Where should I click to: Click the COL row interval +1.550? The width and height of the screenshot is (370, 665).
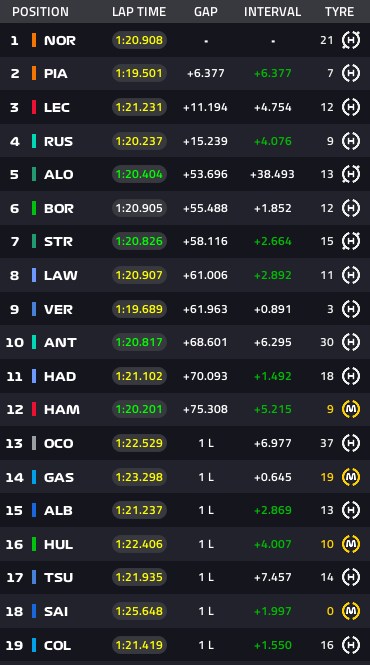tap(273, 645)
